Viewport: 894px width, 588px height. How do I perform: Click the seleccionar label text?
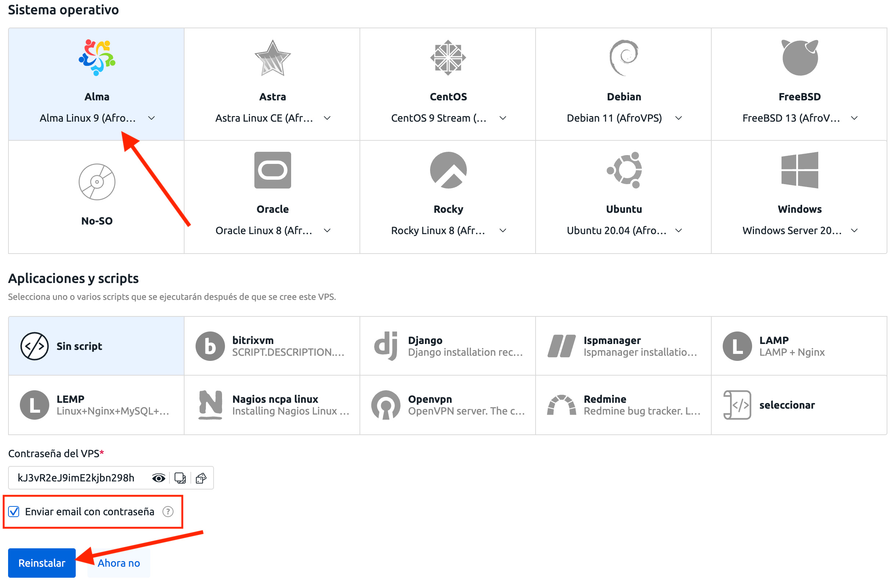tap(787, 405)
